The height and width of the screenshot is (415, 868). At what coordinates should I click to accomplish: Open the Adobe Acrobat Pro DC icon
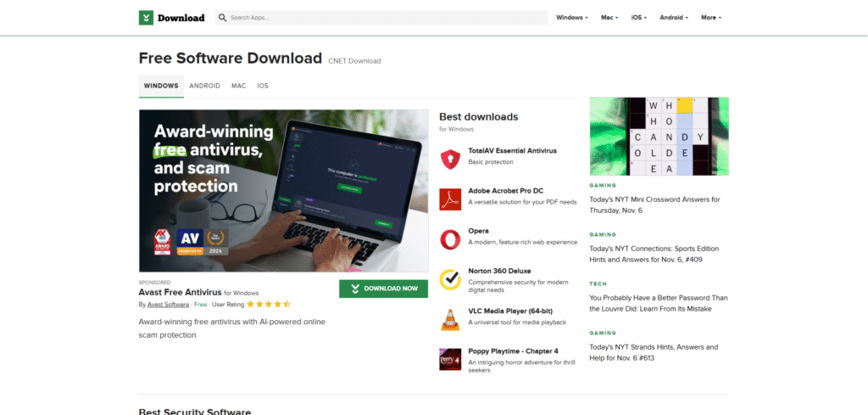pyautogui.click(x=450, y=199)
